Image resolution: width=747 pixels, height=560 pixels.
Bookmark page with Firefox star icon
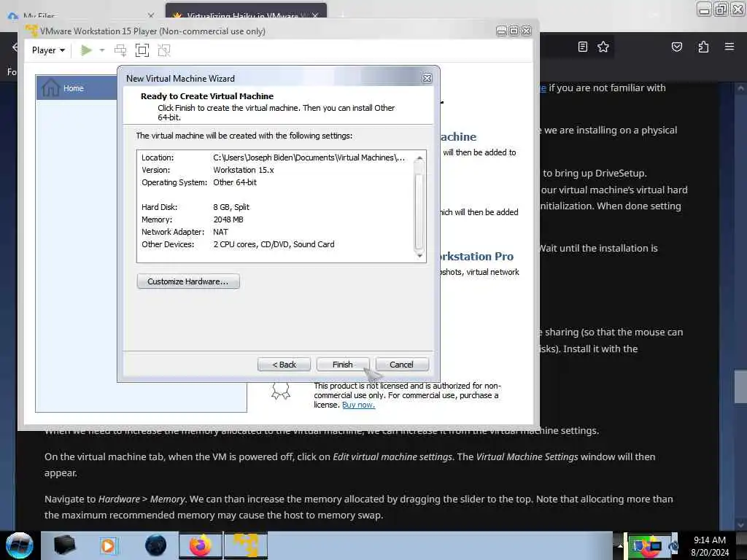click(x=603, y=47)
